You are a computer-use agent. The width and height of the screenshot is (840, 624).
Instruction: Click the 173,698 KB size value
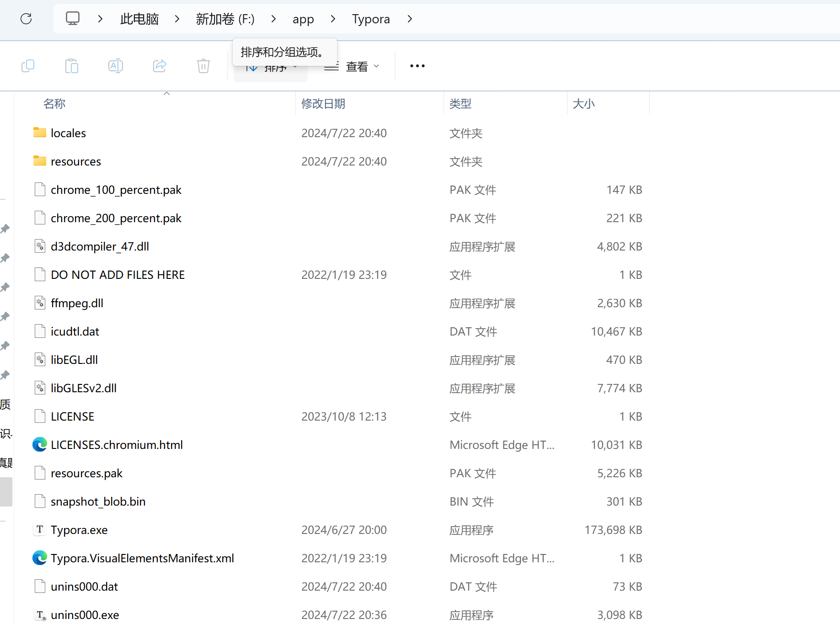(x=613, y=530)
